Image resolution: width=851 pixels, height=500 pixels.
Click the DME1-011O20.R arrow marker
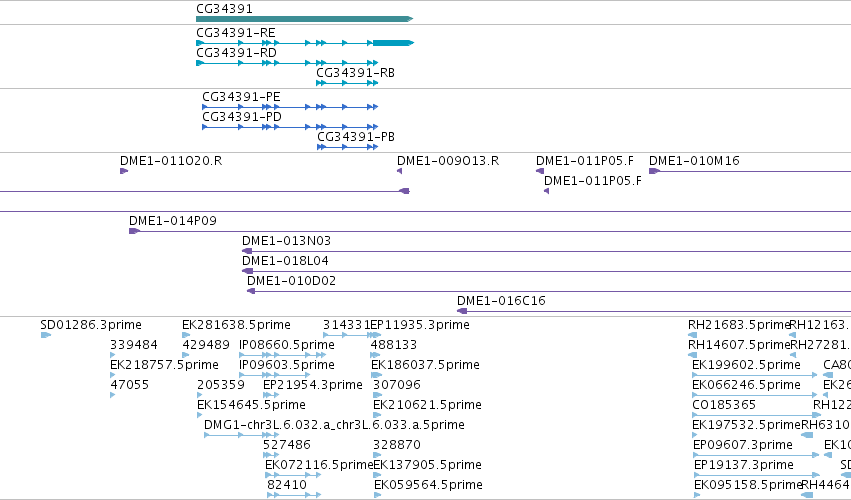[124, 171]
